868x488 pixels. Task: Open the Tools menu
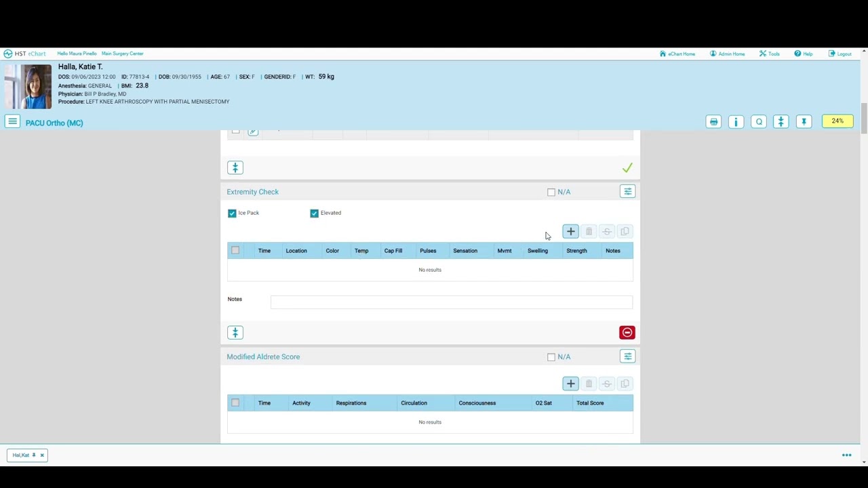click(x=770, y=54)
